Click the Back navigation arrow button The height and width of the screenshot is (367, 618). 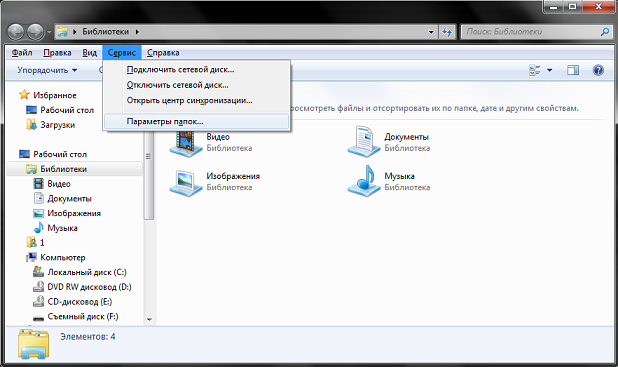(16, 32)
